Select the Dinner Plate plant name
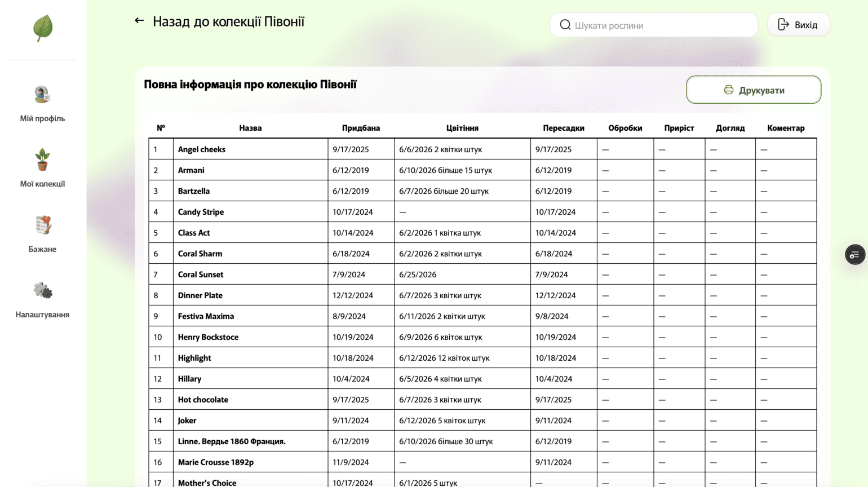 pos(200,295)
